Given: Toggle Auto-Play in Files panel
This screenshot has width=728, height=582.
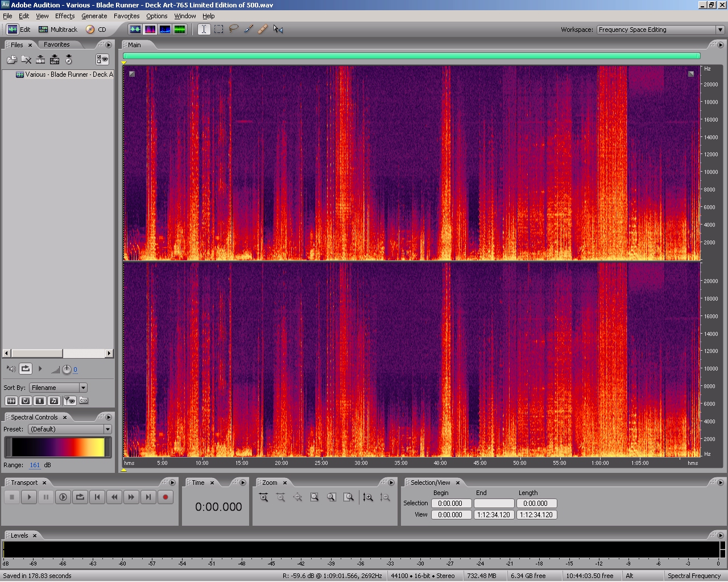Looking at the screenshot, I should coord(11,369).
